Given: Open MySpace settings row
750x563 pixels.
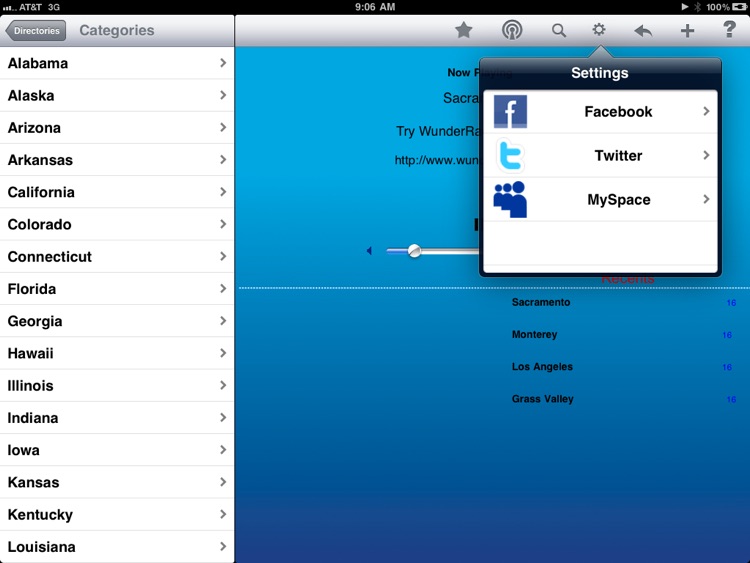Looking at the screenshot, I should tap(600, 199).
